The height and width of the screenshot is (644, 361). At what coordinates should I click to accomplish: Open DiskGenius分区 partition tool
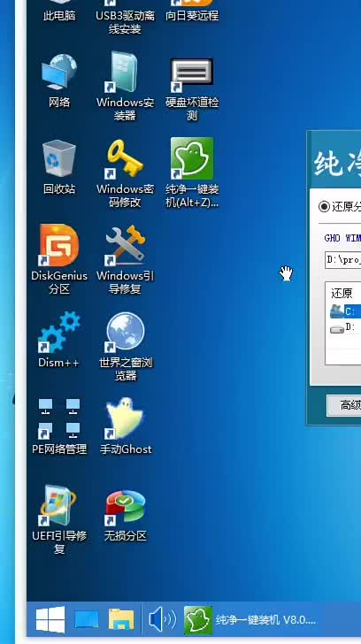point(59,259)
